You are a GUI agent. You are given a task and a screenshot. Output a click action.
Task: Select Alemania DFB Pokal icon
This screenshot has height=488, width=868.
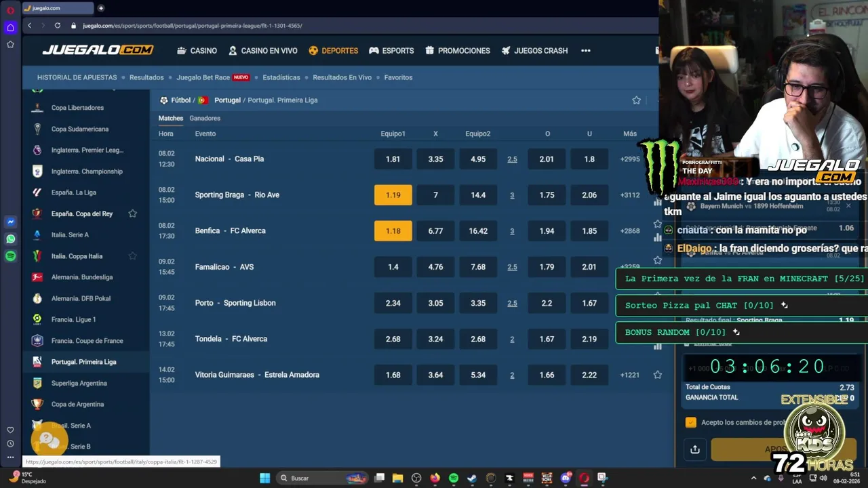(37, 298)
